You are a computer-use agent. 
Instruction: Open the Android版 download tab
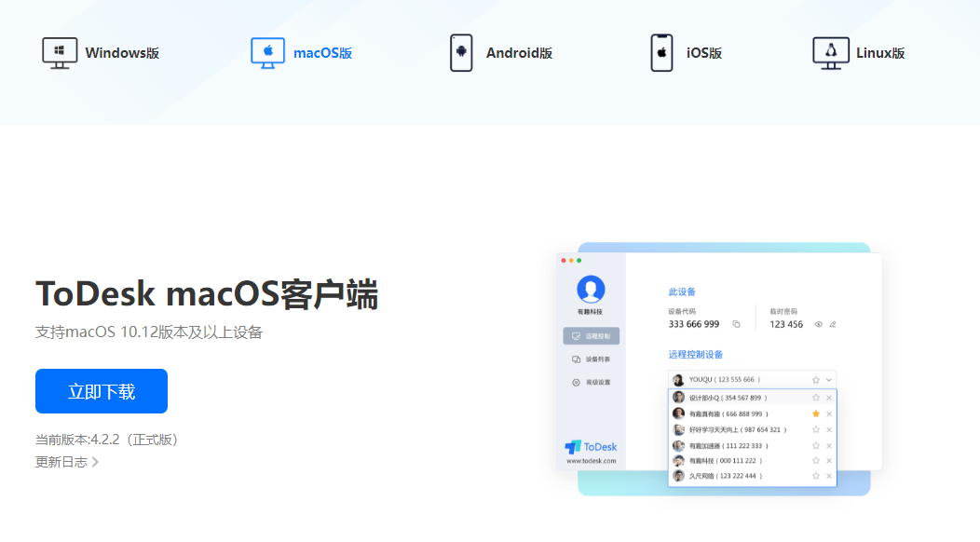501,53
